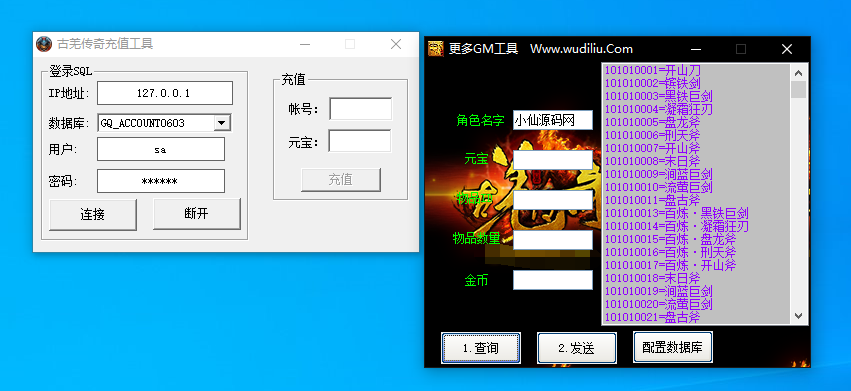
Task: Click the Www.wudiliu.Com title text
Action: [581, 49]
